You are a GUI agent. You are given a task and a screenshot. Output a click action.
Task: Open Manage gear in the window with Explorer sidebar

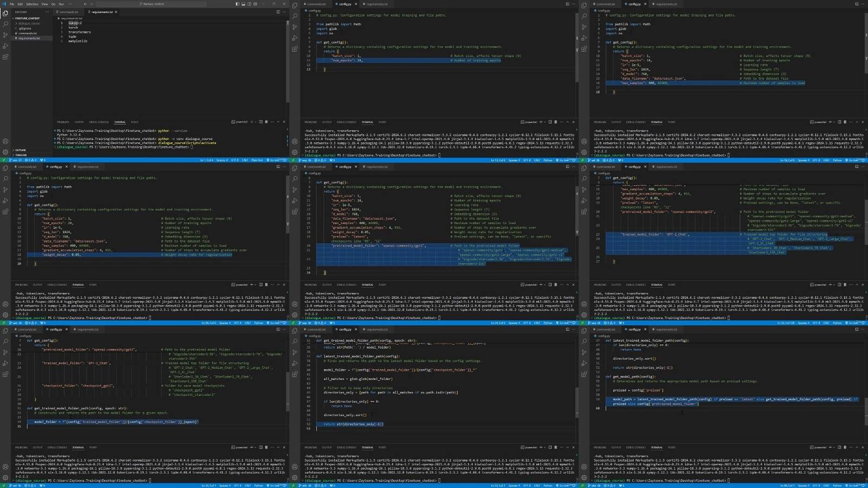pyautogui.click(x=5, y=152)
